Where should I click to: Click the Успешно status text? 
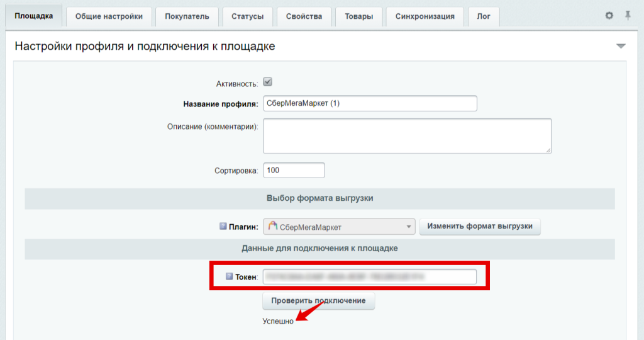pyautogui.click(x=278, y=322)
